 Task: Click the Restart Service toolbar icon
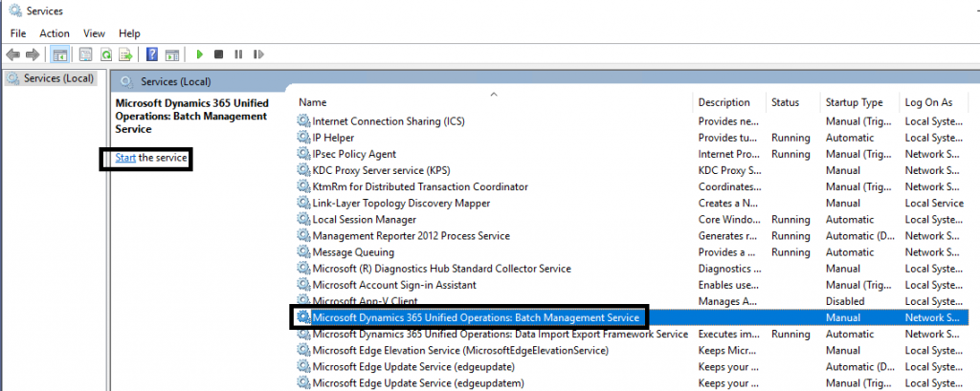click(257, 54)
